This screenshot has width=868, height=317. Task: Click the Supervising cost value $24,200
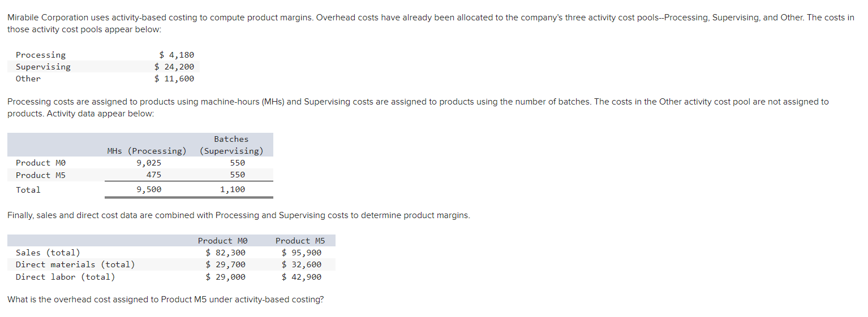(x=174, y=67)
